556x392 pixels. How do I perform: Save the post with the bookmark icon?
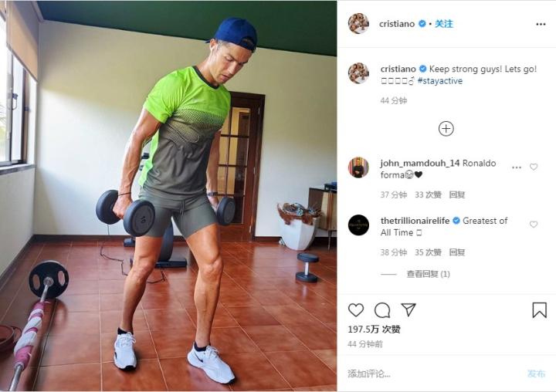[x=539, y=310]
